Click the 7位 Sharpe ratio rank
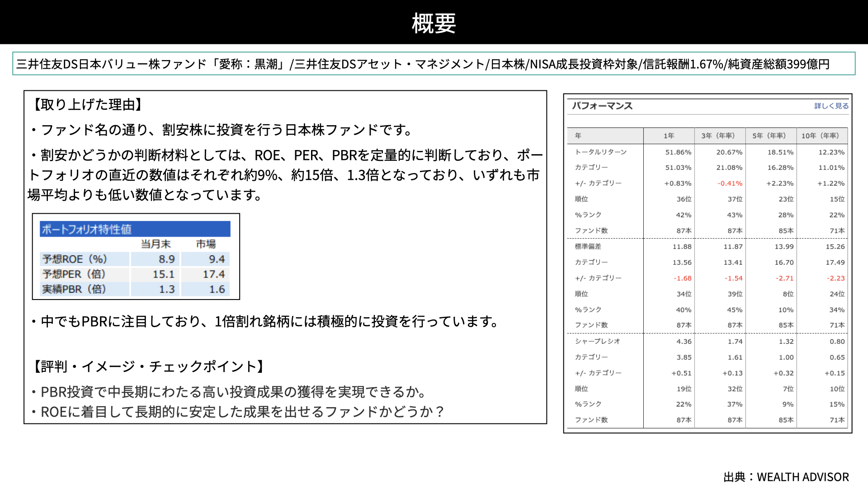The image size is (868, 488). pyautogui.click(x=788, y=389)
